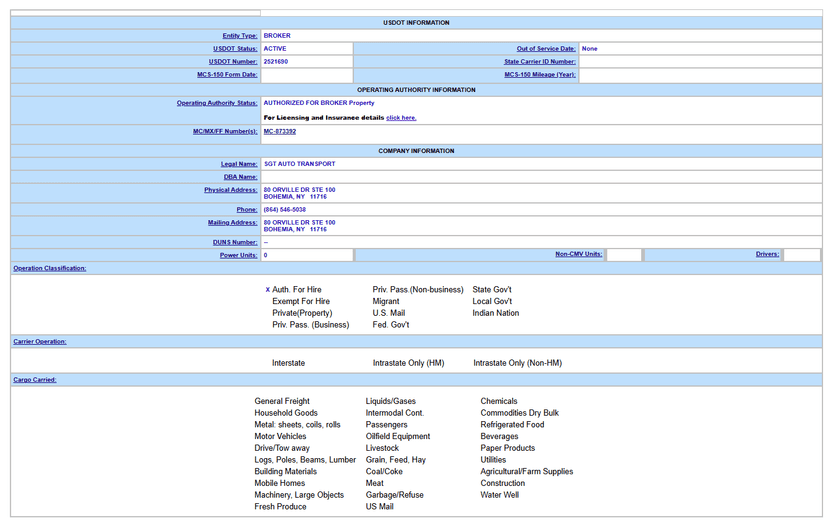
Task: Select 'General Freight' cargo entry
Action: tap(282, 401)
